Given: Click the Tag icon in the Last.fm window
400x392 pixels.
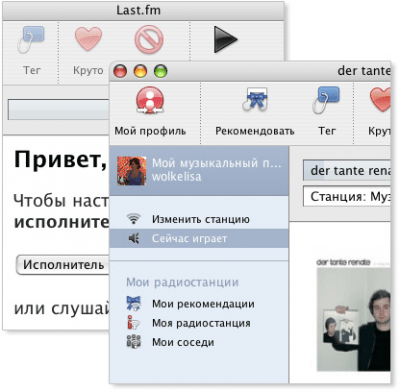Looking at the screenshot, I should 31,39.
